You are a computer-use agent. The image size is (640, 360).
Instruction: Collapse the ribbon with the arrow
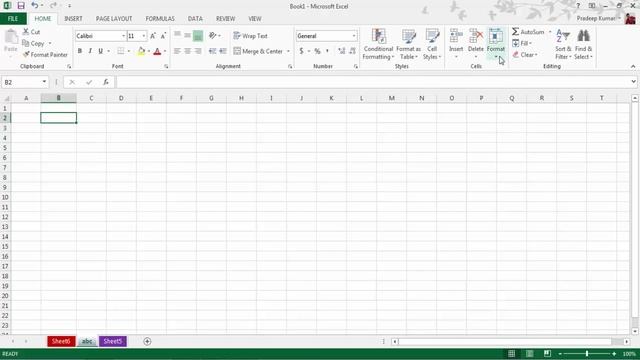633,66
